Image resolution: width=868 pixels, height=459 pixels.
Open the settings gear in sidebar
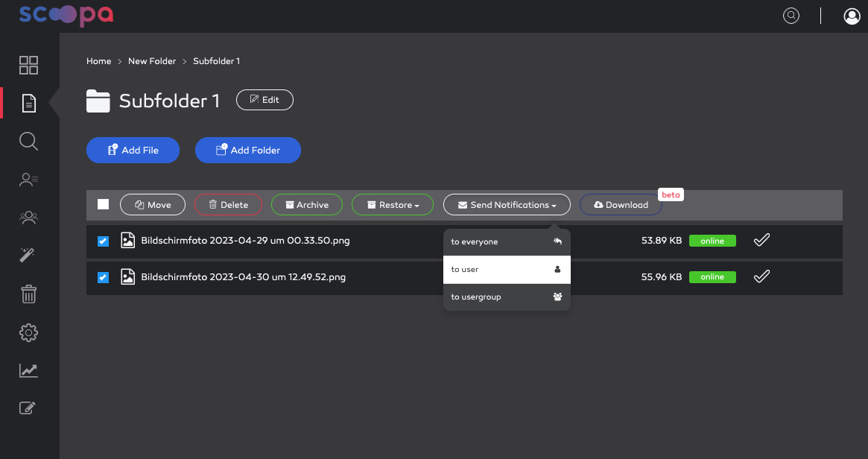coord(28,332)
